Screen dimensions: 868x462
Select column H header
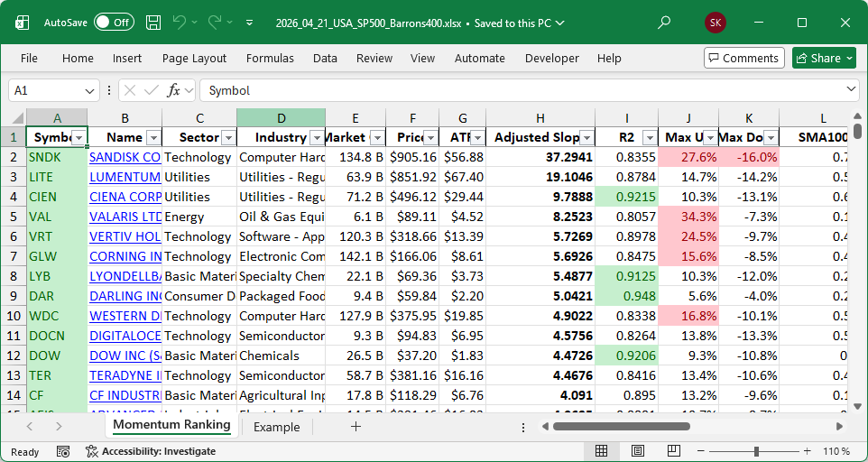pos(540,118)
